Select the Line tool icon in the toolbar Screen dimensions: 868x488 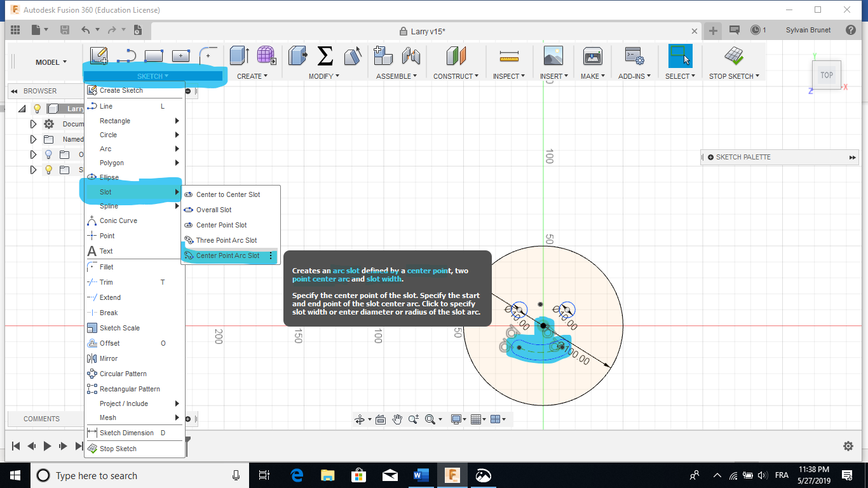click(126, 56)
